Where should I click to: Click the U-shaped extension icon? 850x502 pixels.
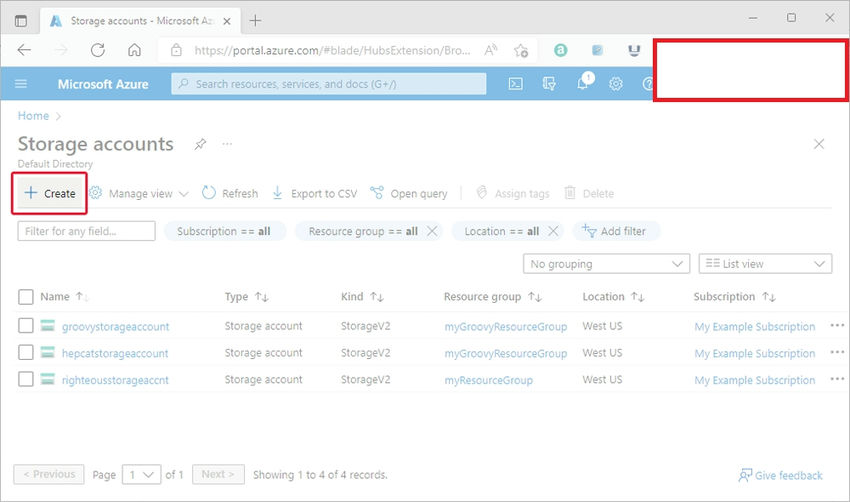pyautogui.click(x=634, y=50)
